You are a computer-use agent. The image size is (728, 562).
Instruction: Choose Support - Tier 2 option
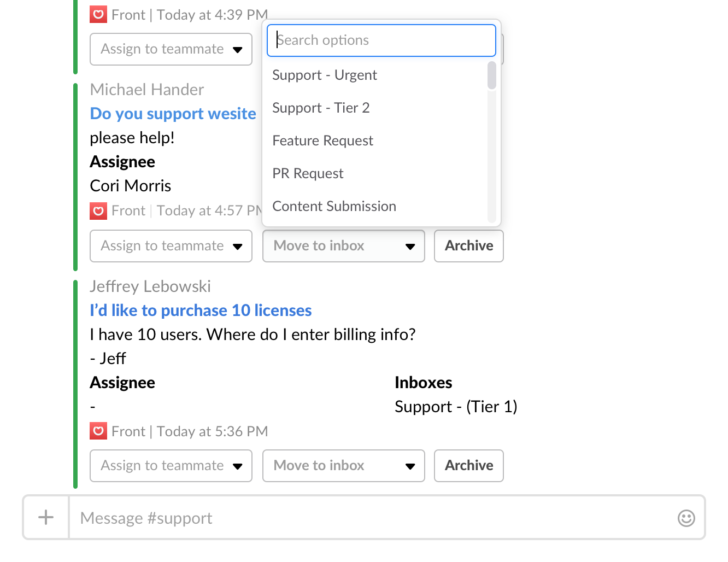point(321,108)
